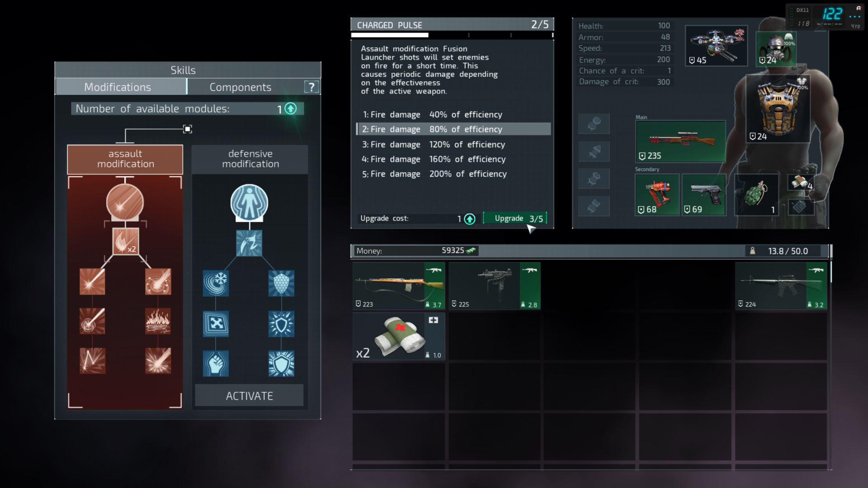Screen dimensions: 868x488
Task: Click the first empty weapon mod slot
Action: pyautogui.click(x=594, y=124)
